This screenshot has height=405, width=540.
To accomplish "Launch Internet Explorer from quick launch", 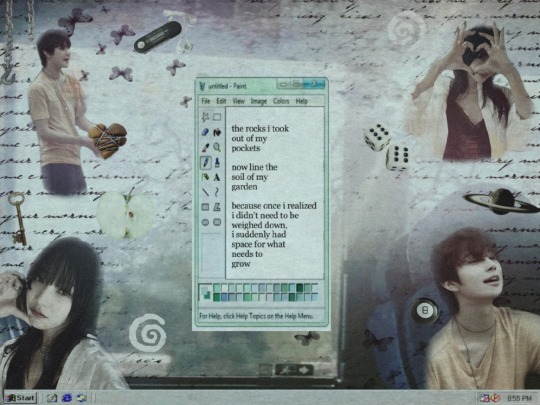I will tap(66, 398).
